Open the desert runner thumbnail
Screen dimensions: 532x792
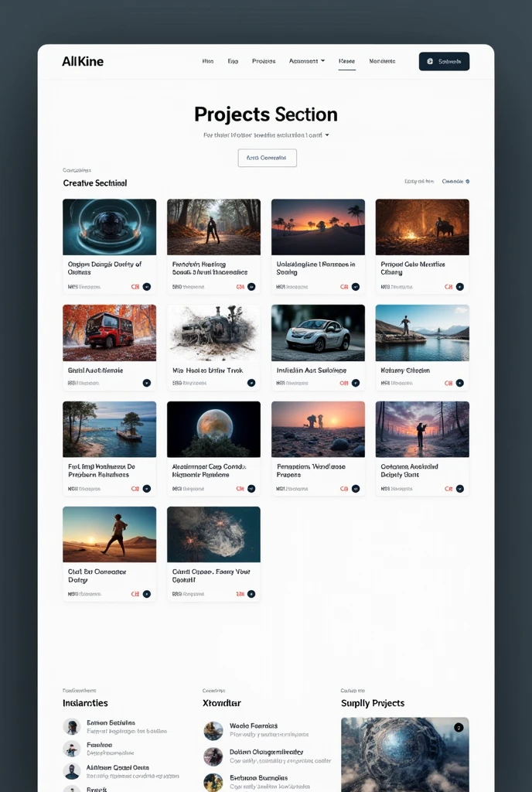[x=110, y=534]
